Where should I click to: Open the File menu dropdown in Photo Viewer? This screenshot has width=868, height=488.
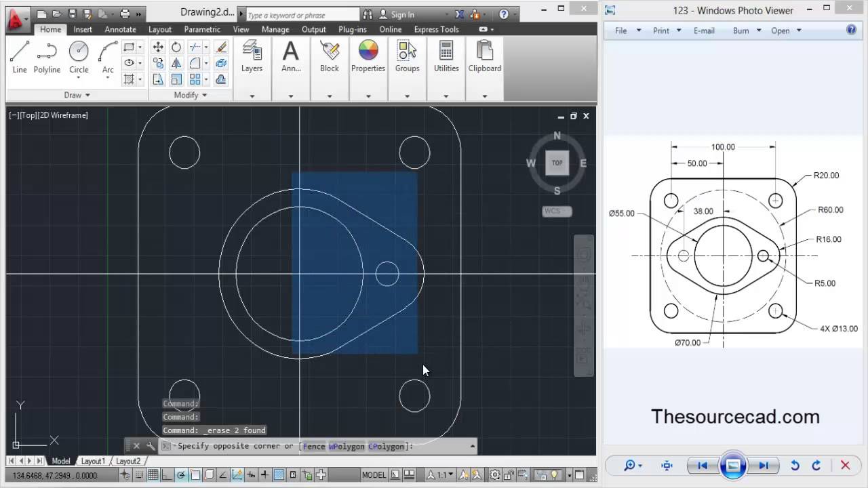coord(627,30)
